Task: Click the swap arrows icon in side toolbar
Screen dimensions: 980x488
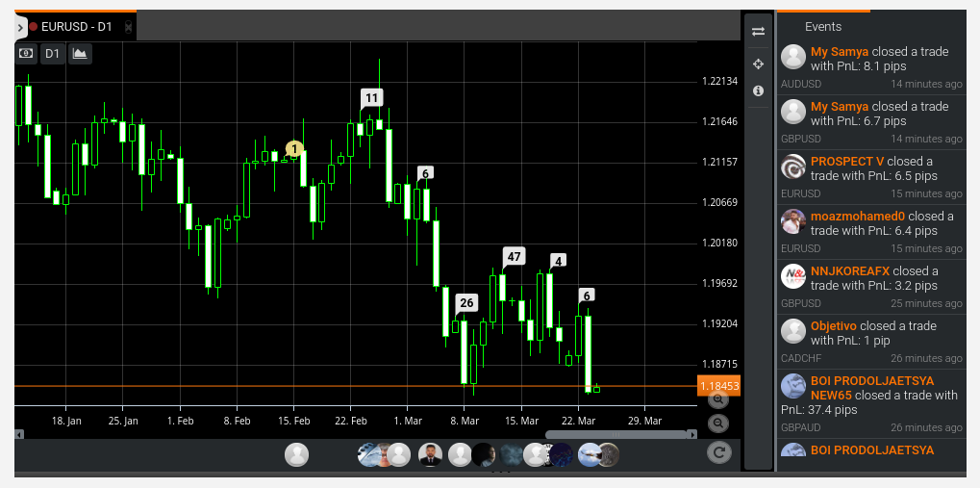Action: (x=758, y=31)
